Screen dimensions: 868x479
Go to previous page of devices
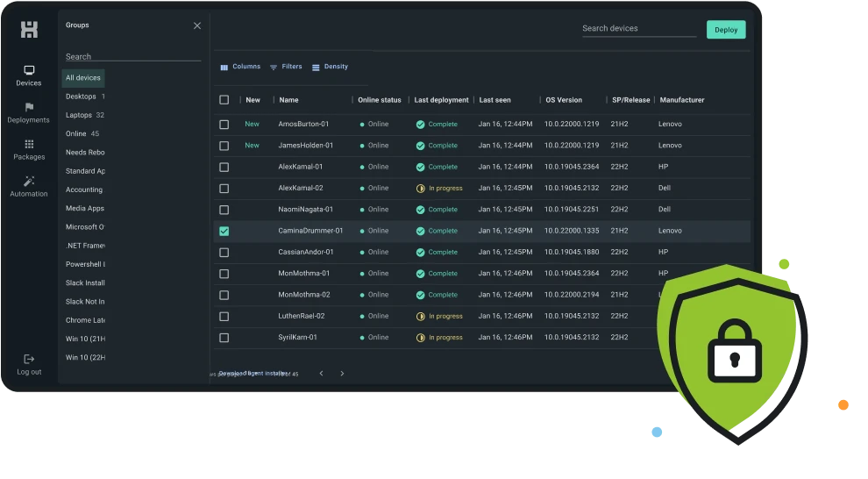click(321, 373)
